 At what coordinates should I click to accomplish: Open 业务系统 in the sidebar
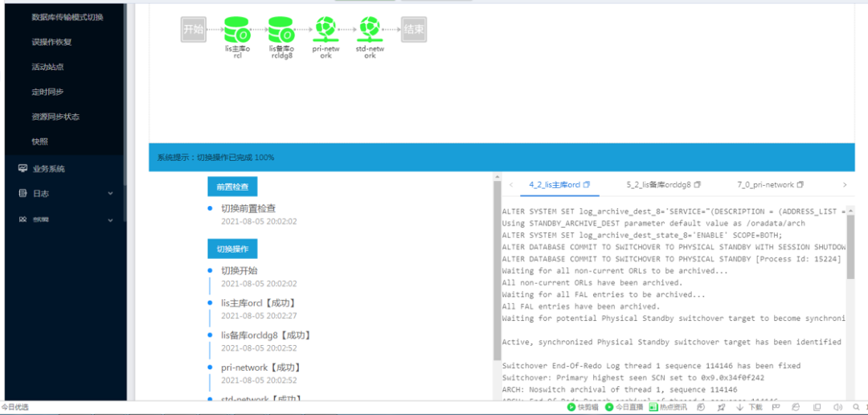coord(48,169)
